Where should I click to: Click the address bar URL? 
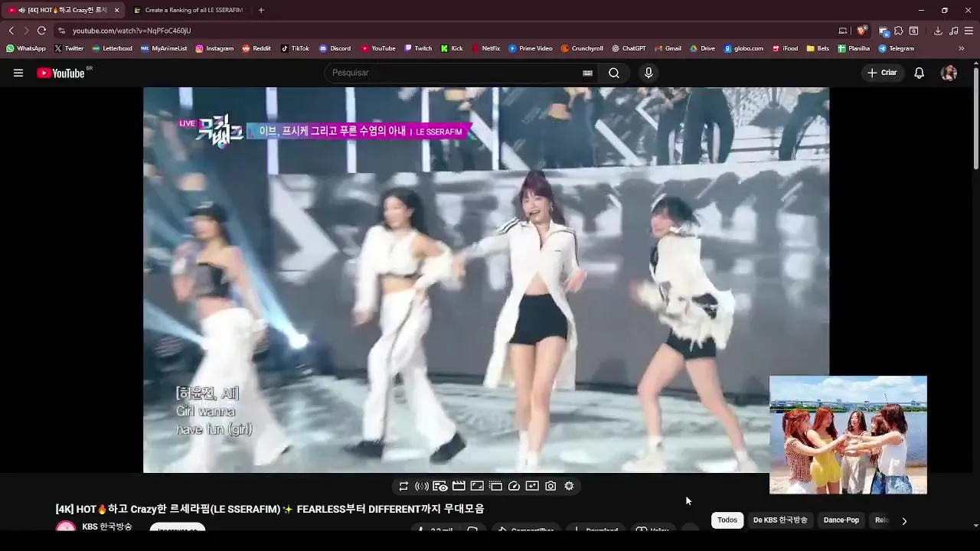(x=132, y=31)
